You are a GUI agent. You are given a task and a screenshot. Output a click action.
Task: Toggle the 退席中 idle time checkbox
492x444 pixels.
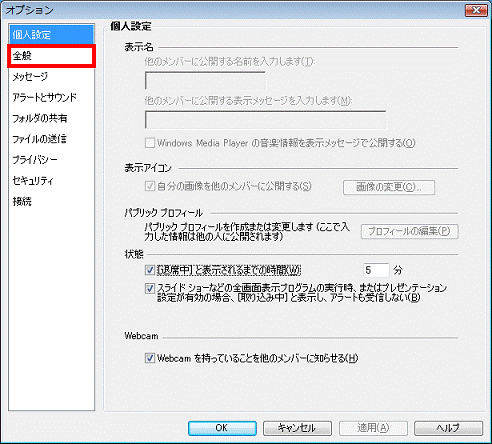click(150, 270)
